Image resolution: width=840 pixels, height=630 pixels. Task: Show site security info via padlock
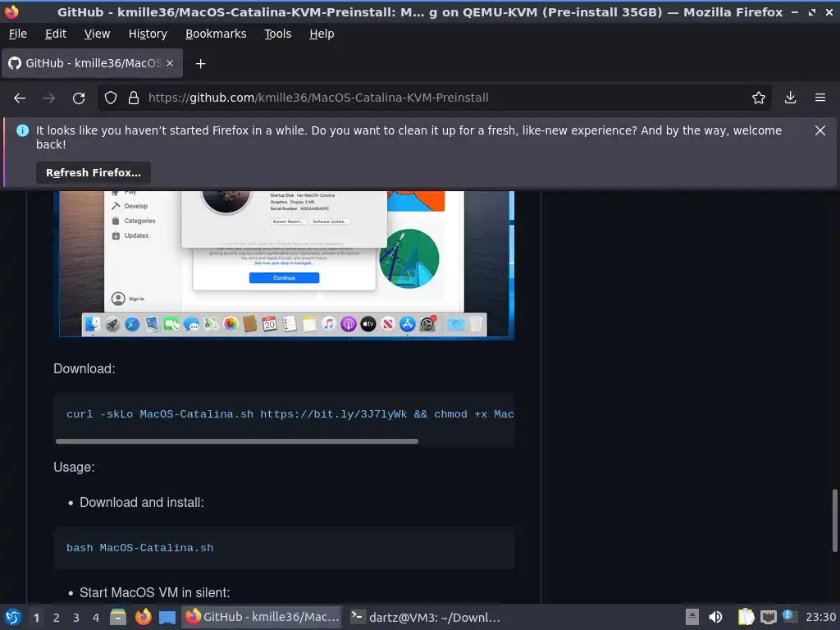pyautogui.click(x=134, y=98)
